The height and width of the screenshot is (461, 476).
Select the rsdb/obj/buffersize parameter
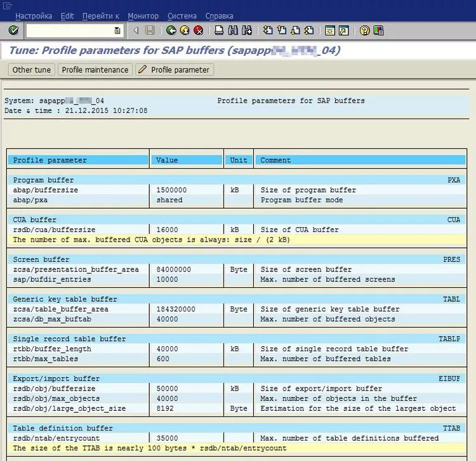pos(54,389)
